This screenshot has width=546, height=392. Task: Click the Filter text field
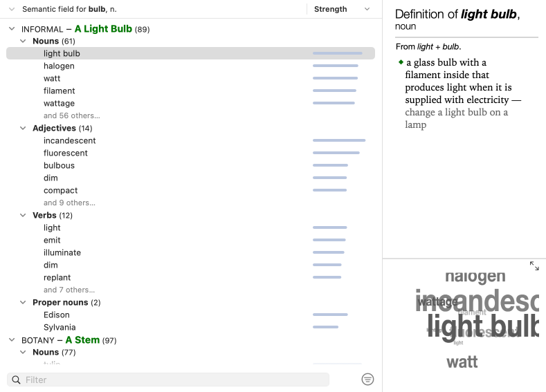tap(173, 380)
